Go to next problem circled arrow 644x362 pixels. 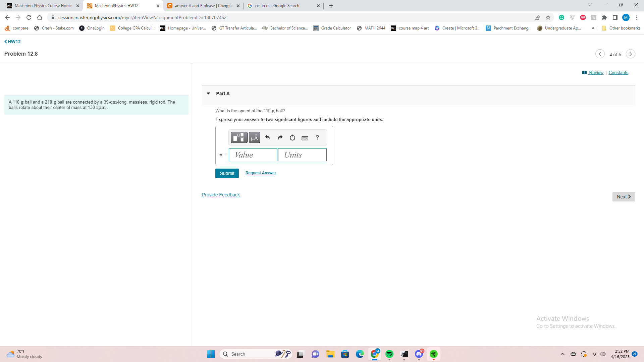[630, 54]
